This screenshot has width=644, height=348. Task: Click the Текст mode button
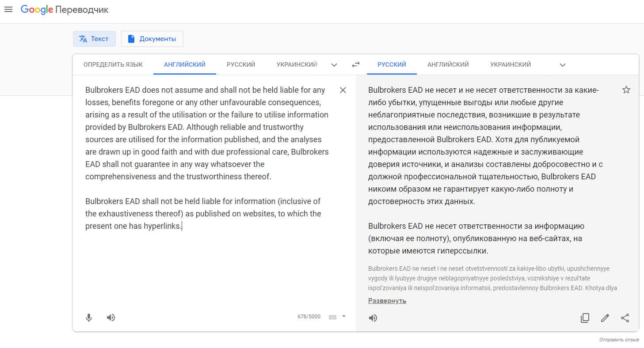click(x=94, y=39)
